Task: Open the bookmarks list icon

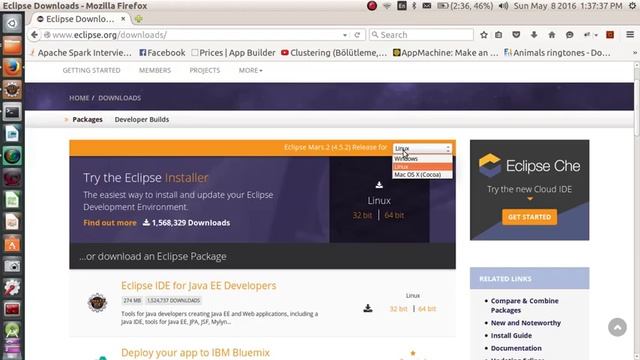Action: pos(499,35)
